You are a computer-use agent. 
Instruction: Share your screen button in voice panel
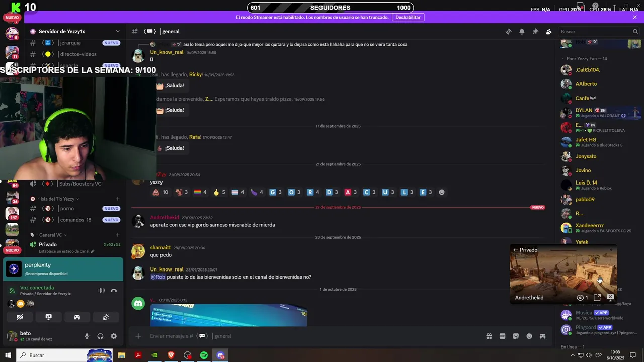48,317
